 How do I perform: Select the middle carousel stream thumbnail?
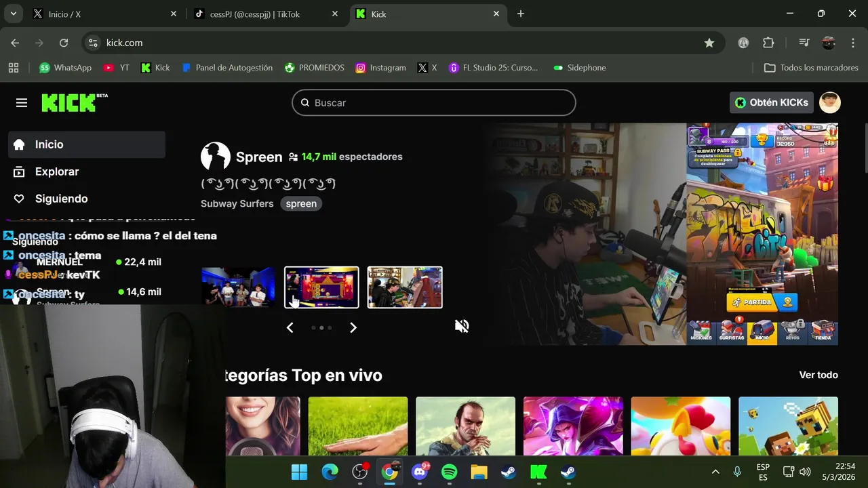321,287
